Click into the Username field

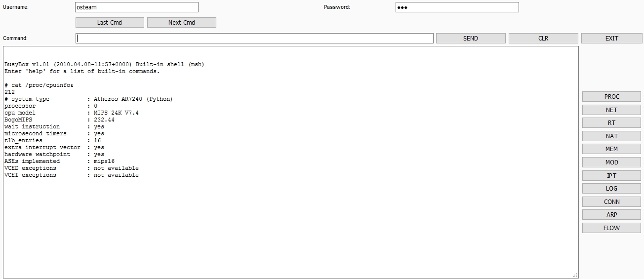[x=137, y=7]
